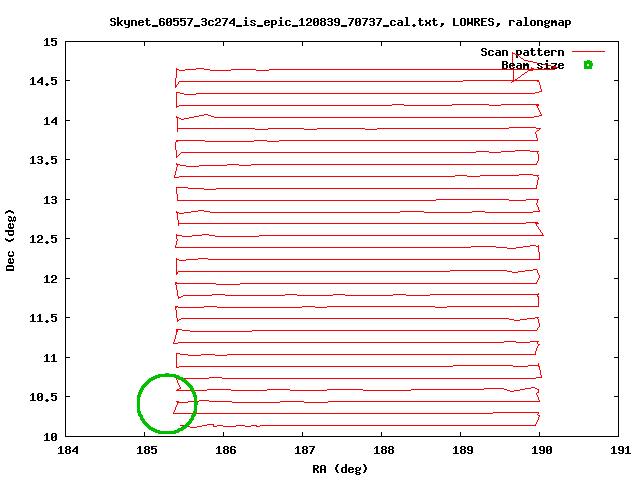Viewport: 640px width, 480px height.
Task: Click the x-axis tick label 184
Action: point(68,450)
